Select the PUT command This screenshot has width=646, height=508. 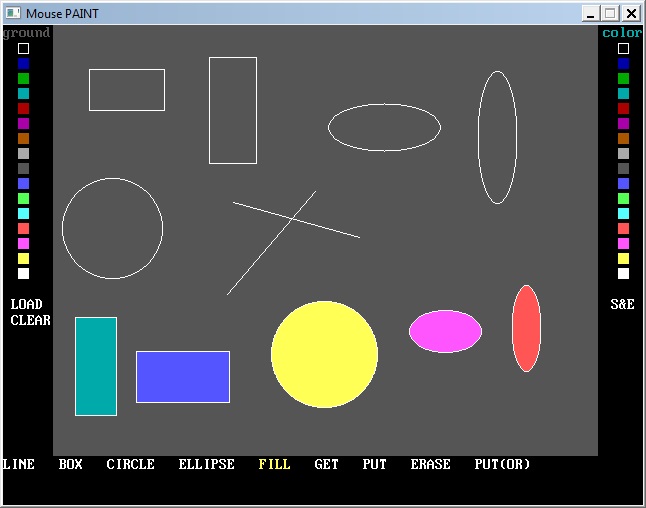[374, 465]
